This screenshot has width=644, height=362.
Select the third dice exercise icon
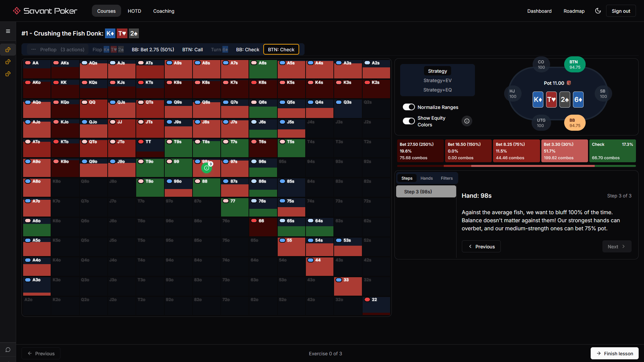[x=8, y=74]
